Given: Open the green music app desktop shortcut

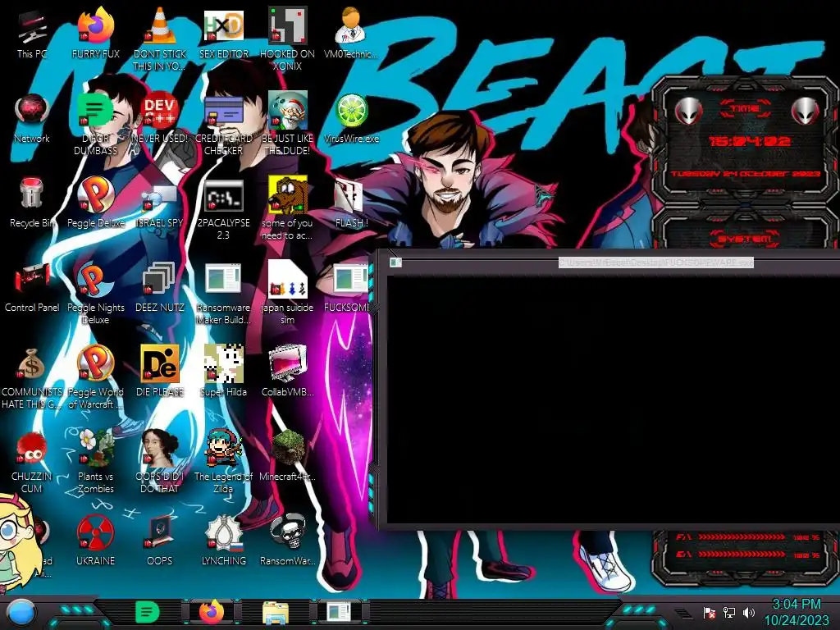Looking at the screenshot, I should tap(96, 111).
